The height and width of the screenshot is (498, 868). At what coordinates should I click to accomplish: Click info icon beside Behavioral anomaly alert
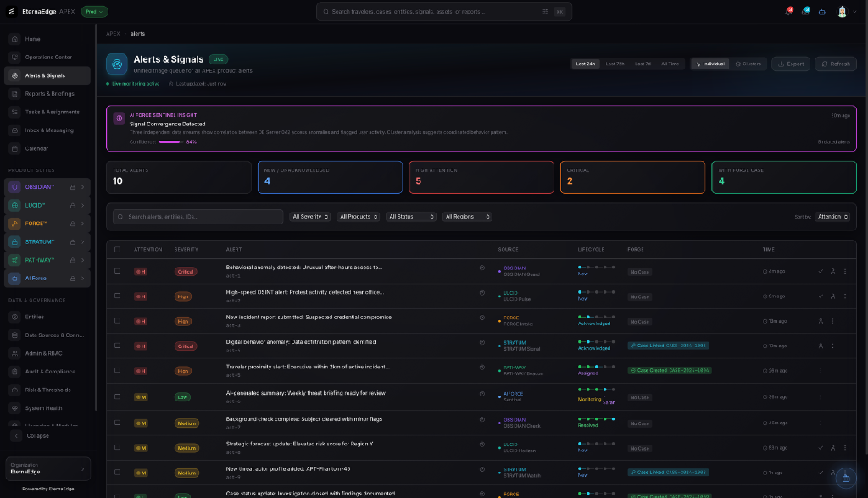482,268
